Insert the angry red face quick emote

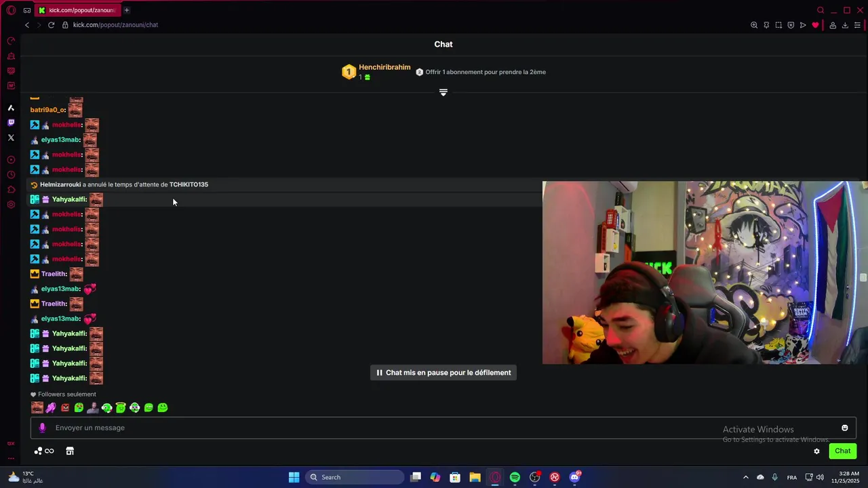[x=65, y=407]
